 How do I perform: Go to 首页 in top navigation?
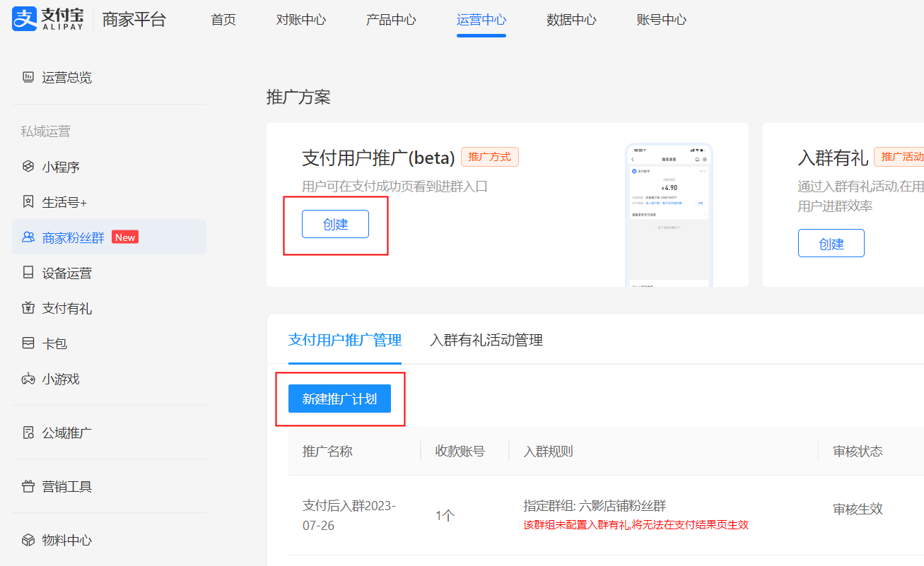(223, 20)
